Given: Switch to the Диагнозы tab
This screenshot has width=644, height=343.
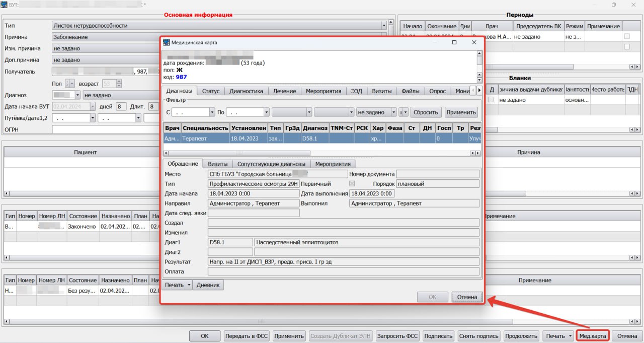Looking at the screenshot, I should pyautogui.click(x=179, y=91).
